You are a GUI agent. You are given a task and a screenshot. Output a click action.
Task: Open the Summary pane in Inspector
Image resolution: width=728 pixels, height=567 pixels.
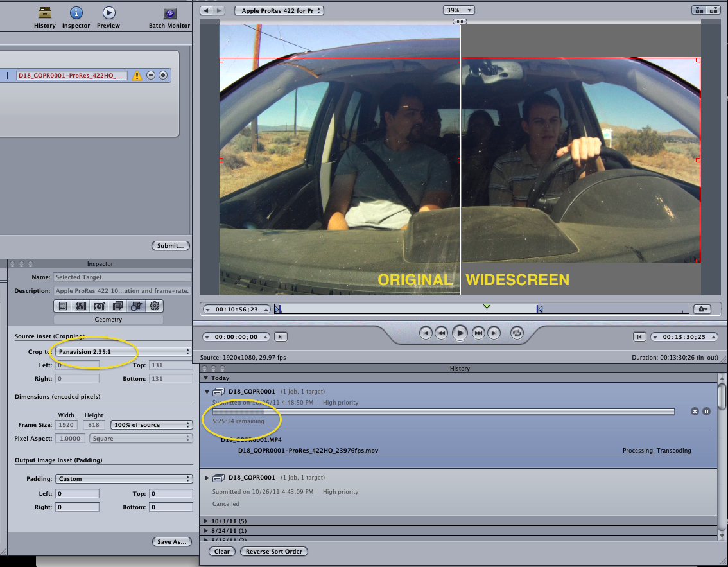pos(63,306)
